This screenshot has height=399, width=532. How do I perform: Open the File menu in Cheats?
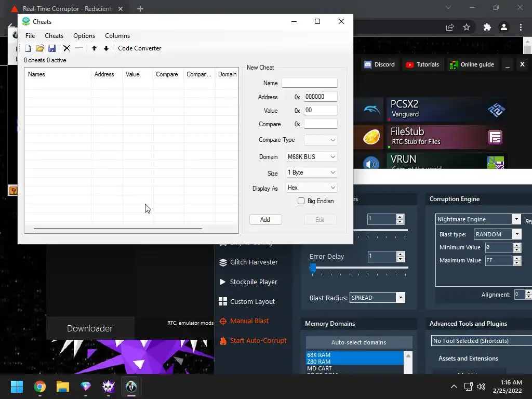(x=30, y=36)
